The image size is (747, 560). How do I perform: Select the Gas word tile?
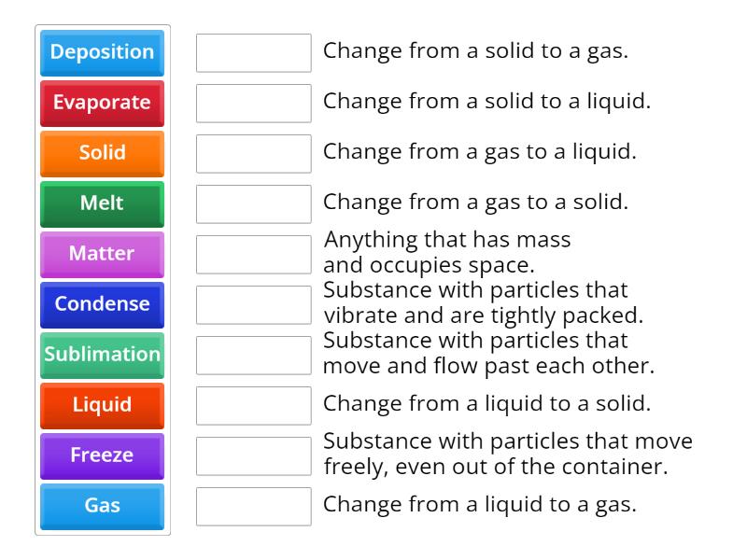pyautogui.click(x=102, y=507)
